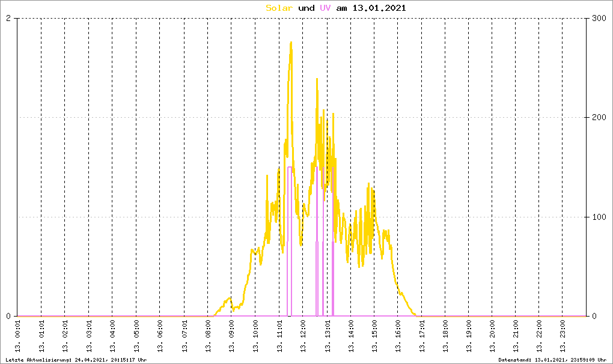Click the '13. 00:01' time axis label
The image size is (613, 364).
17,336
